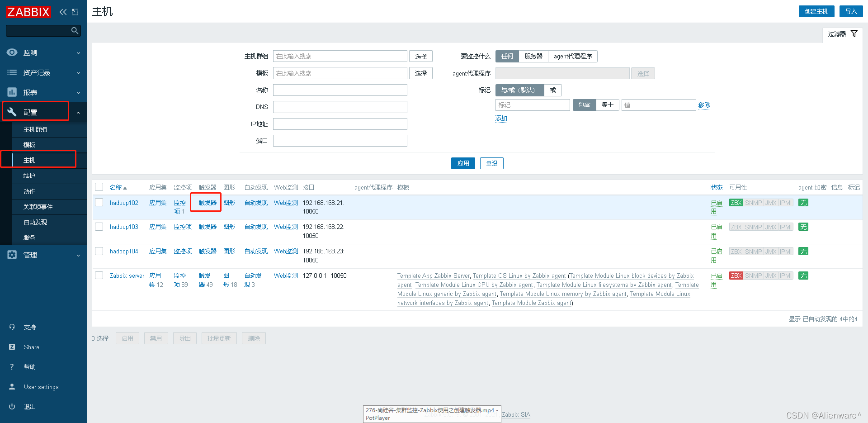868x423 pixels.
Task: Click IPMI badge in Zabbix server row
Action: [x=786, y=276]
